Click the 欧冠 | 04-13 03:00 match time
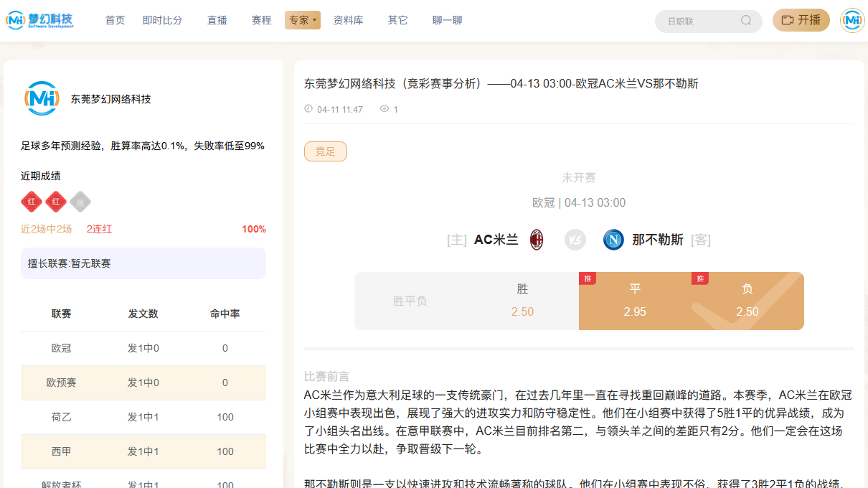Image resolution: width=868 pixels, height=488 pixels. point(579,202)
